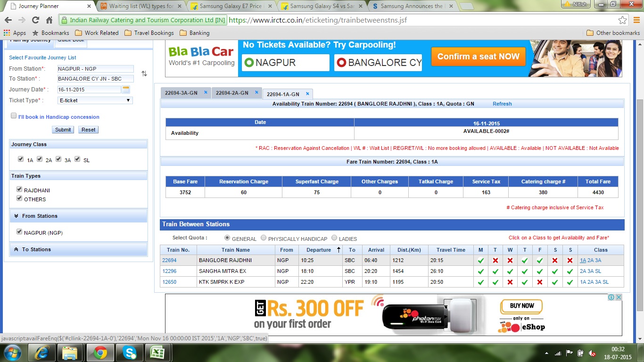
Task: Click the To Station input field
Action: tap(95, 79)
